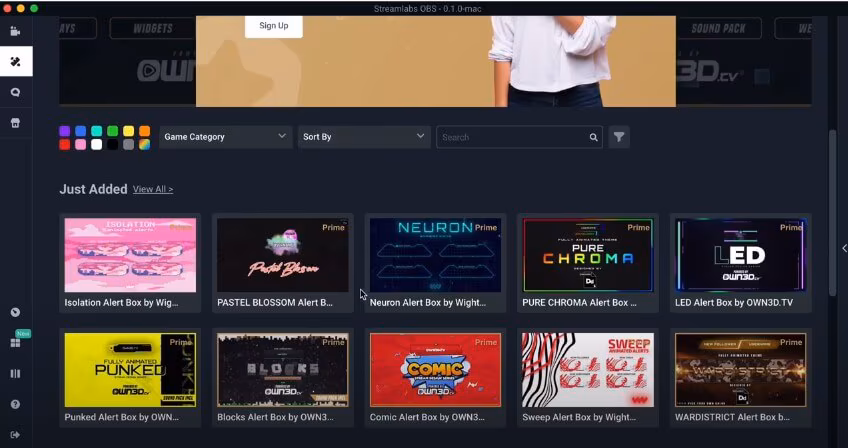The height and width of the screenshot is (448, 848).
Task: Click the 'Neuron Alert Box by Wight...' title
Action: point(428,303)
